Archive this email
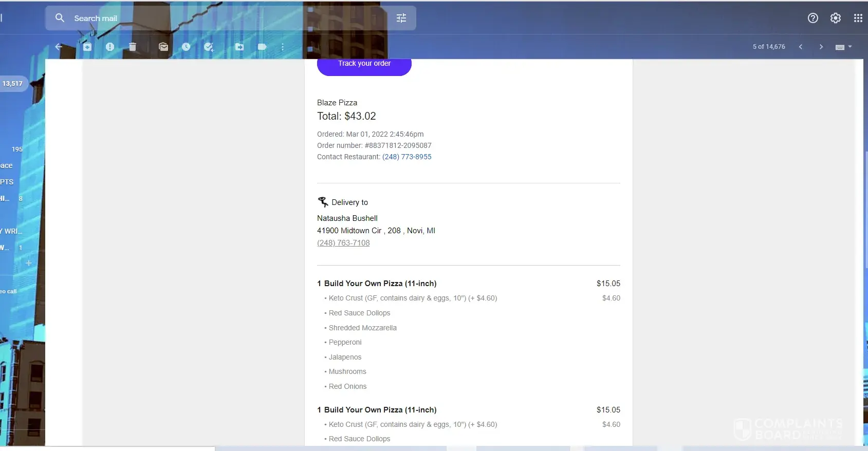 (x=87, y=47)
